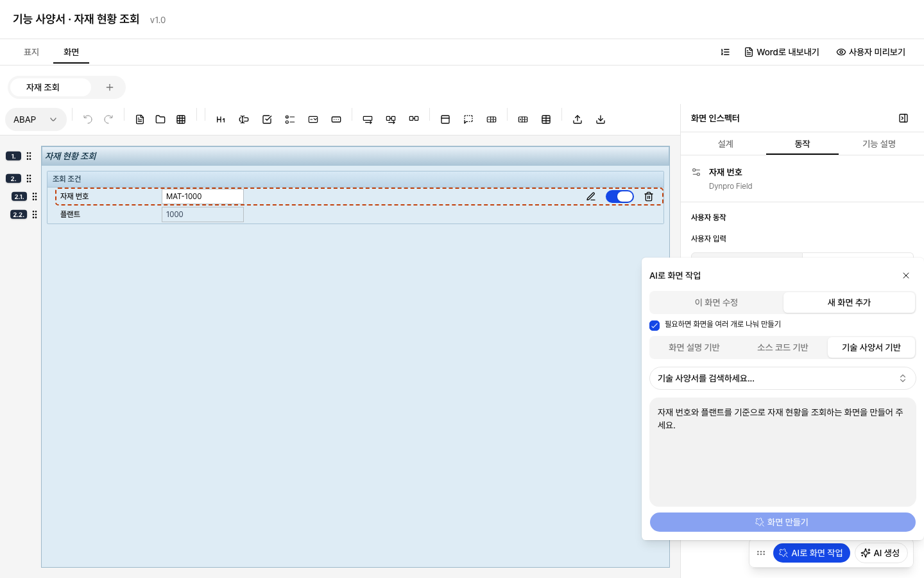Screen dimensions: 924x578
Task: Click the AI prompt text area
Action: tap(783, 452)
